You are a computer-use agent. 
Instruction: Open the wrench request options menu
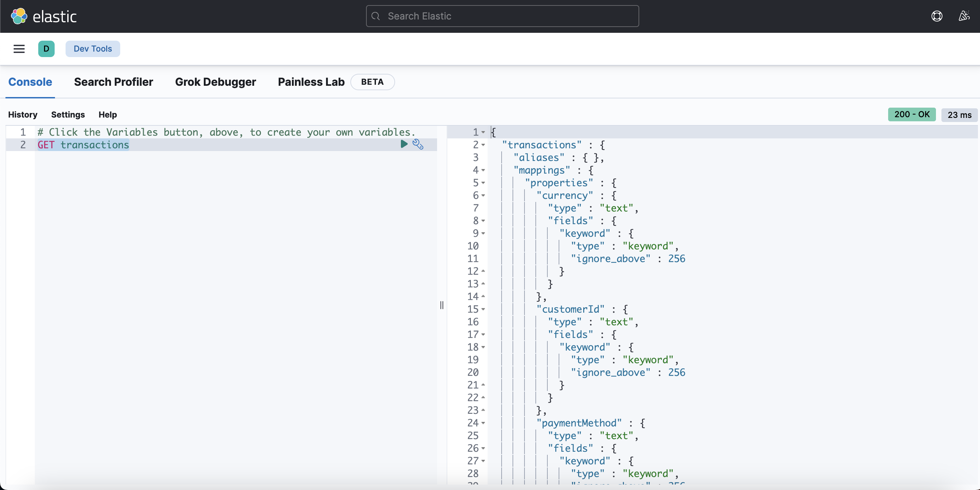click(x=418, y=144)
